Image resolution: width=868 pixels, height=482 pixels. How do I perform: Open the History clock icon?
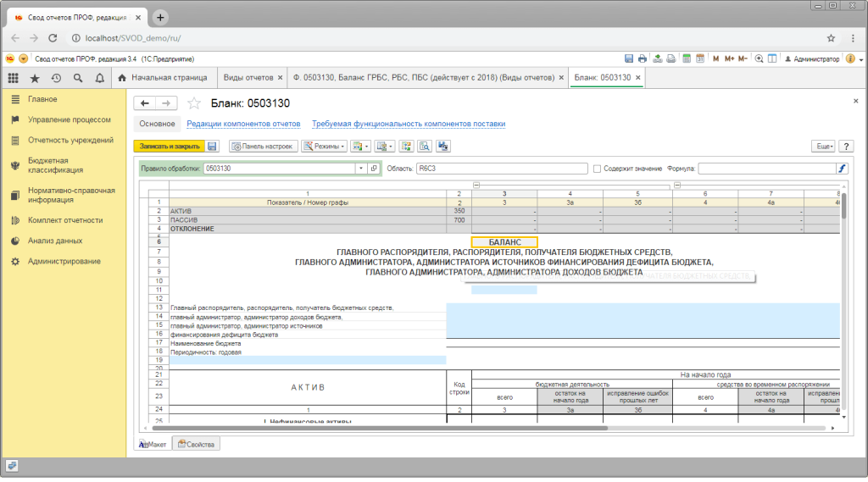click(56, 78)
